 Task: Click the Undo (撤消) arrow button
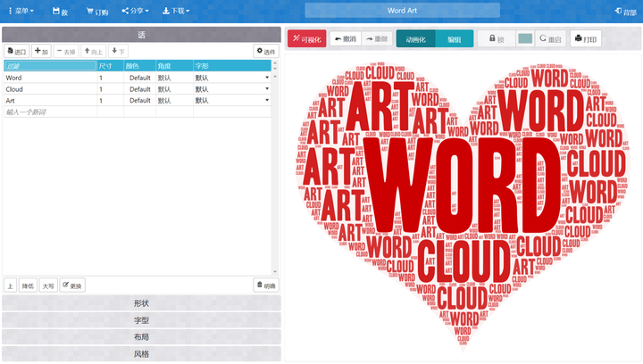tap(346, 39)
